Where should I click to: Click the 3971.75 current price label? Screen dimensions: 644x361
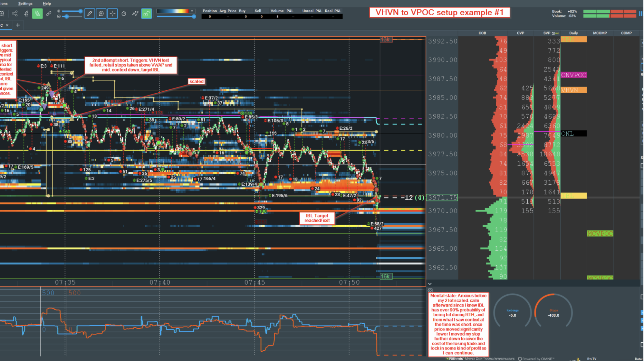(443, 198)
